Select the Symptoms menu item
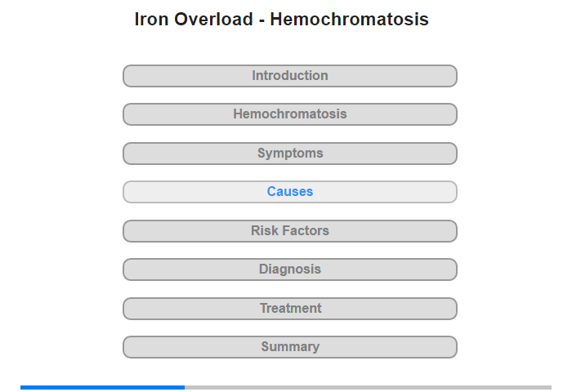Image resolution: width=572 pixels, height=392 pixels. point(290,154)
